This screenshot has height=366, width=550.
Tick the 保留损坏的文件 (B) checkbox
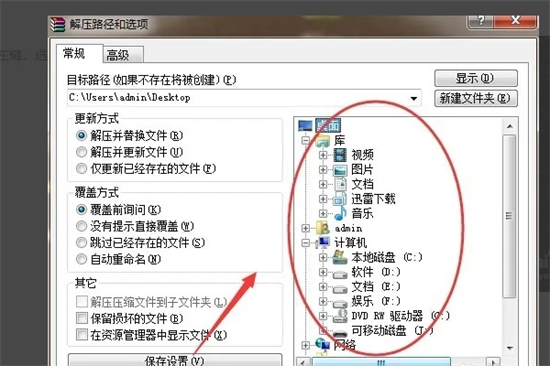(x=82, y=318)
